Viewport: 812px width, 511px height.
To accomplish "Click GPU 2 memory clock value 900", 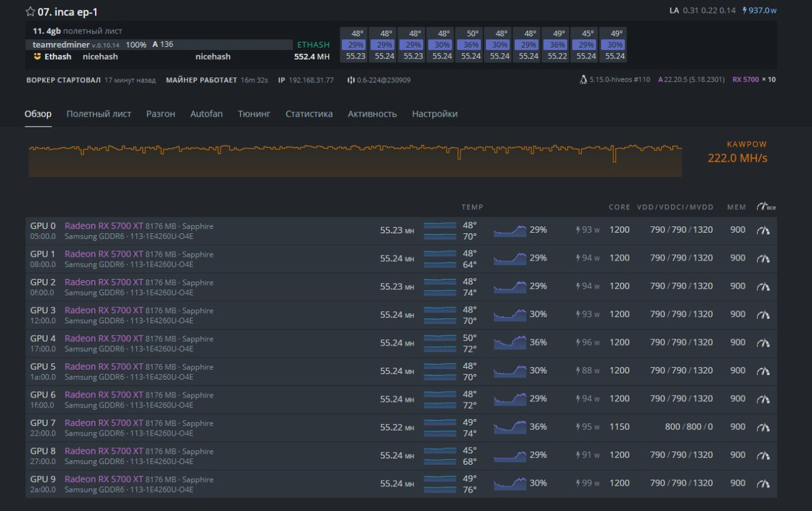I will 738,286.
